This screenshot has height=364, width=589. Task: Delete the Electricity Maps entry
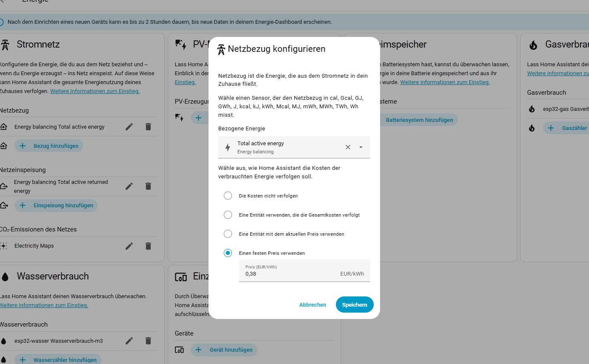(x=148, y=246)
